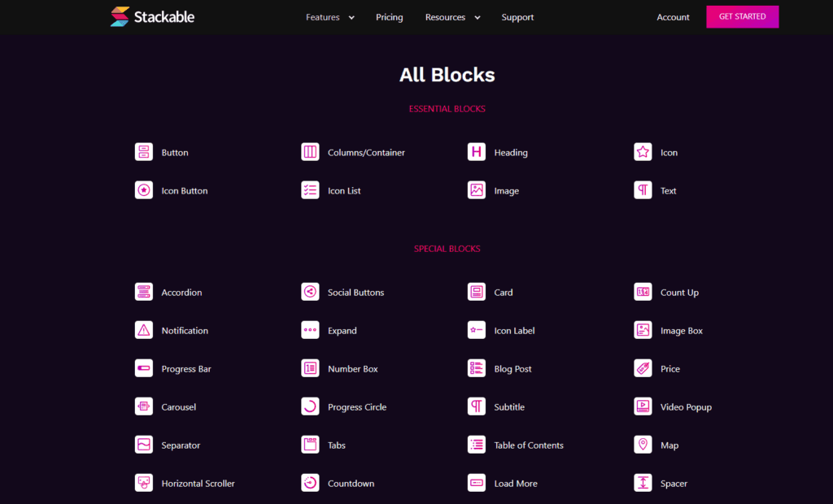
Task: Expand the Features dropdown arrow
Action: tap(351, 18)
